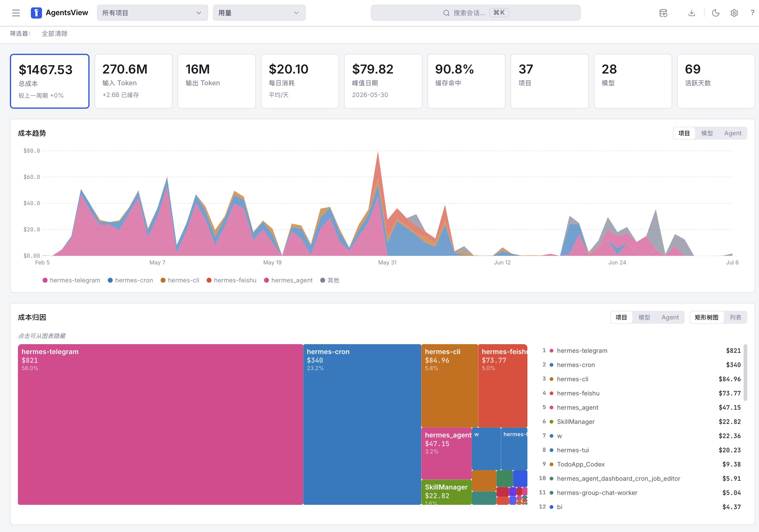
Task: Open the hamburger sidebar menu
Action: point(16,13)
